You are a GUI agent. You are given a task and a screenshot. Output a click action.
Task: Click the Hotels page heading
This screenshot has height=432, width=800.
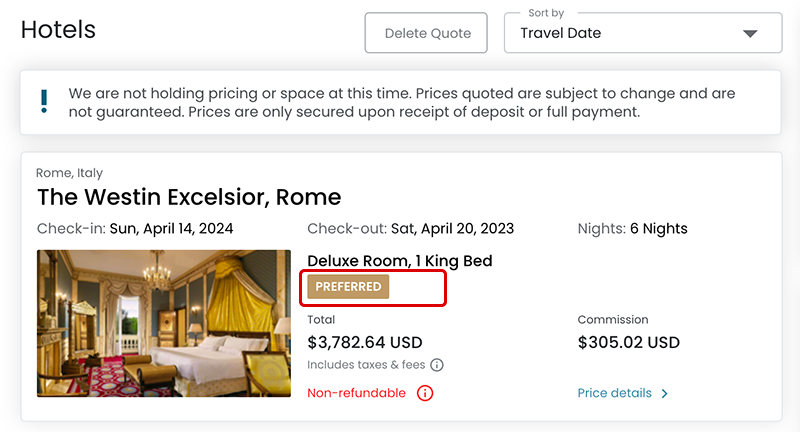click(58, 29)
